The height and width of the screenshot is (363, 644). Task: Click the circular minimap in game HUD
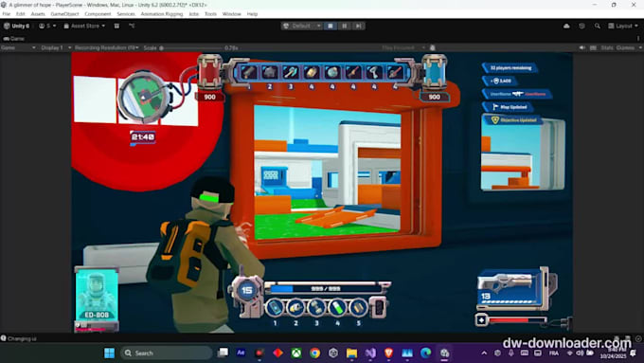tap(143, 97)
